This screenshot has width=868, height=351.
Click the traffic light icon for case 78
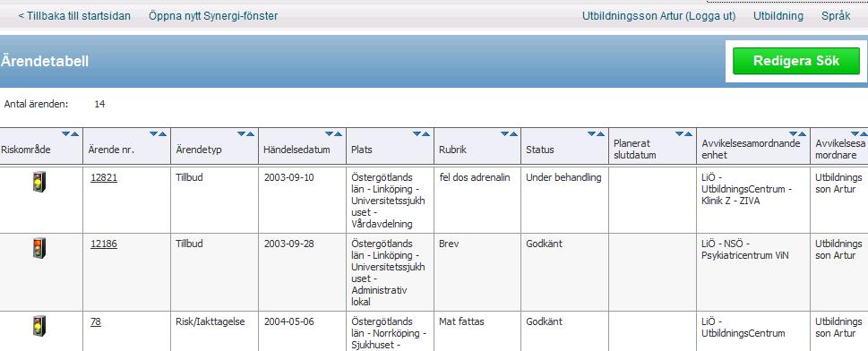point(39,326)
